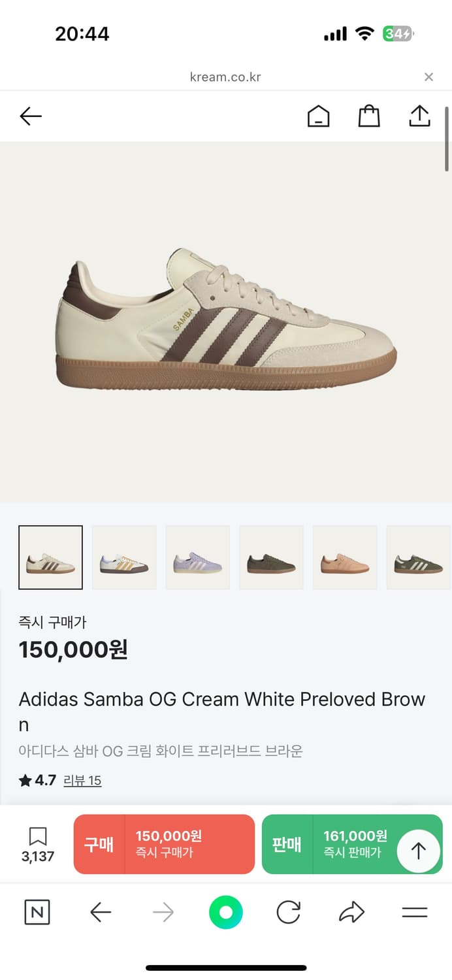Open the Naver N home button

click(x=37, y=912)
